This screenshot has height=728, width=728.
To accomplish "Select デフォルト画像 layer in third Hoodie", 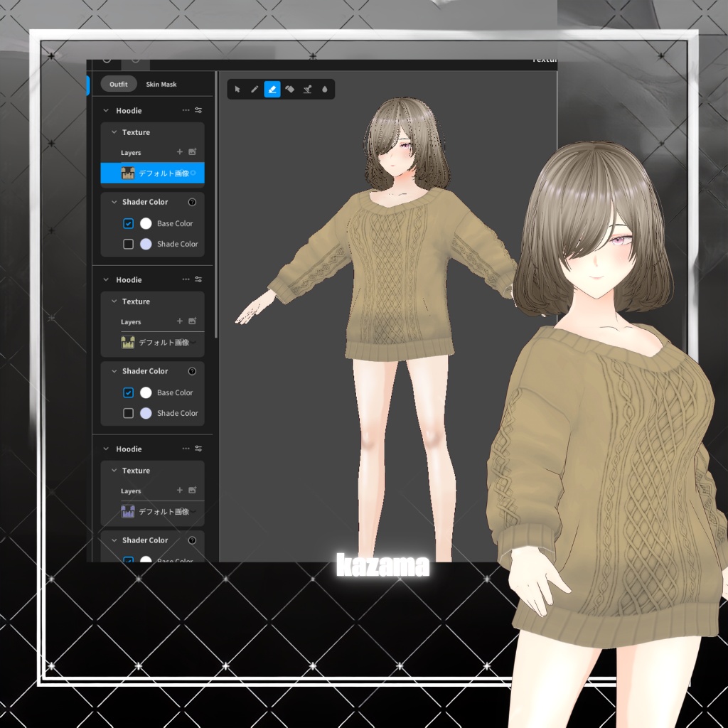I will tap(152, 511).
